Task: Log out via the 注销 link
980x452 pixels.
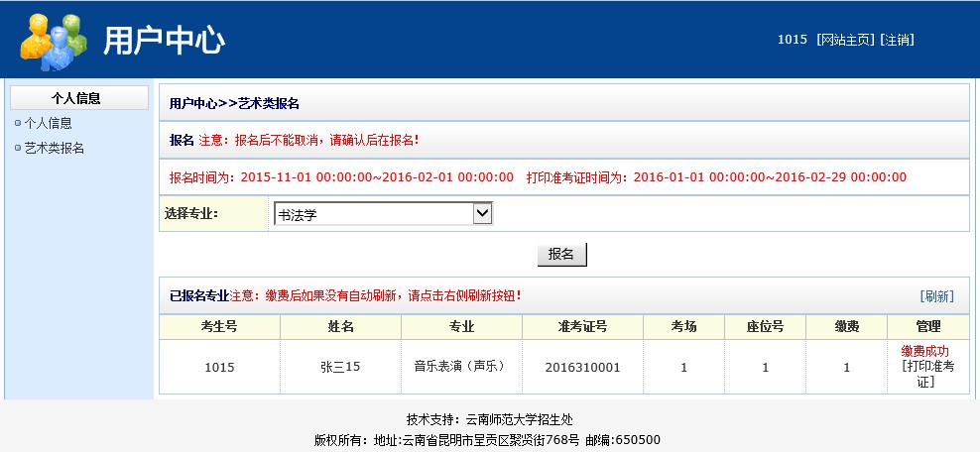Action: (x=897, y=40)
